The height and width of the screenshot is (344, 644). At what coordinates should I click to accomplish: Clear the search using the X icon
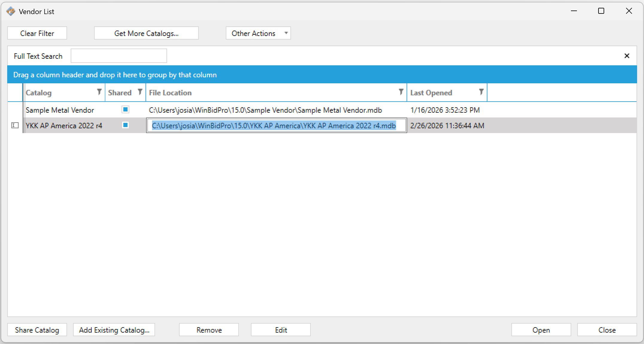click(x=627, y=55)
